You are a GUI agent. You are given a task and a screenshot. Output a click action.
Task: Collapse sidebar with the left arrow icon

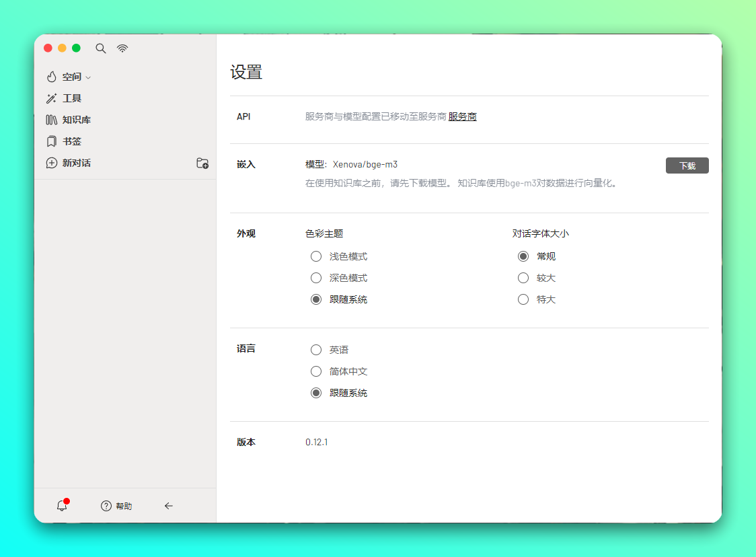coord(168,506)
